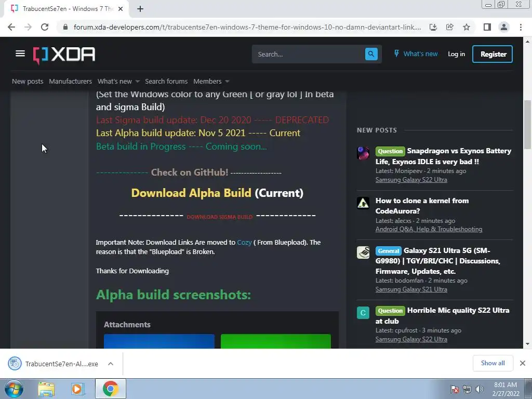This screenshot has width=532, height=399.
Task: Open the browser side panel icon
Action: (487, 27)
